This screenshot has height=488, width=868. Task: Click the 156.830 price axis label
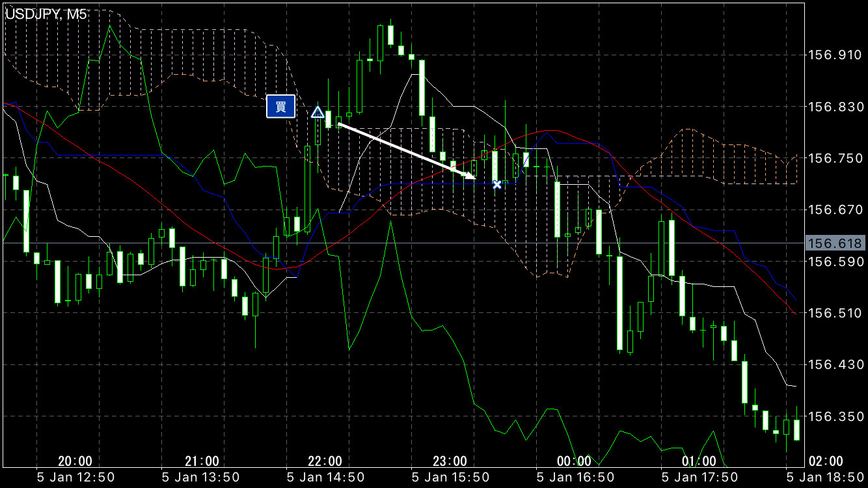[x=834, y=107]
